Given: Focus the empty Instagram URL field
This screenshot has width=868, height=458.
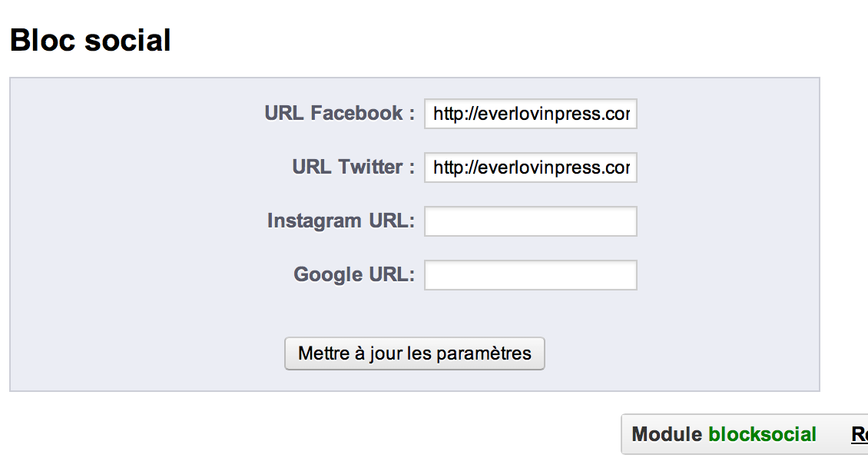Looking at the screenshot, I should (x=530, y=222).
